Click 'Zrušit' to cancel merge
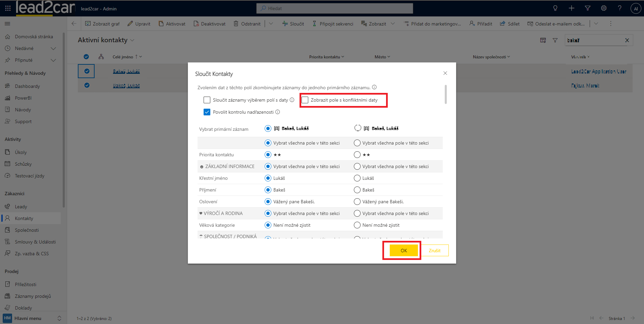This screenshot has width=644, height=324. point(434,251)
